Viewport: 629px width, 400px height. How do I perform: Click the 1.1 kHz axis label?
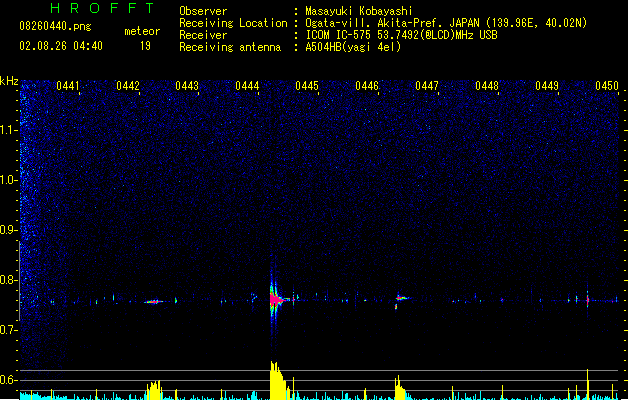click(8, 130)
